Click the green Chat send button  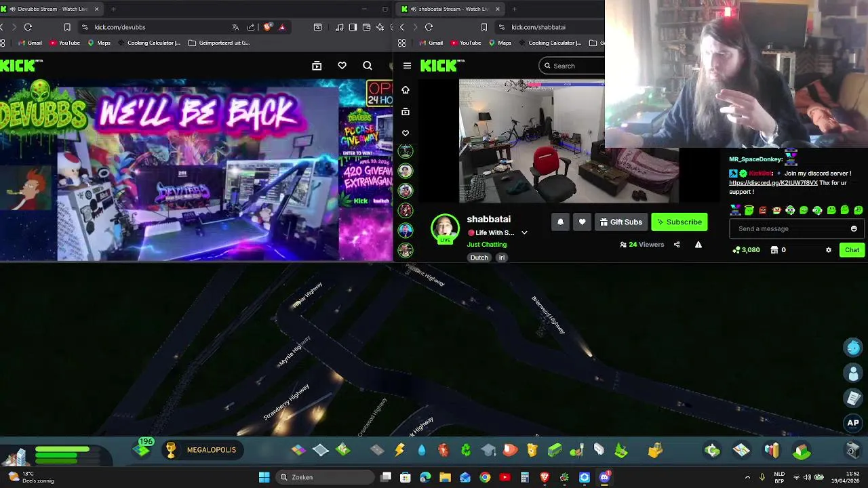[852, 250]
